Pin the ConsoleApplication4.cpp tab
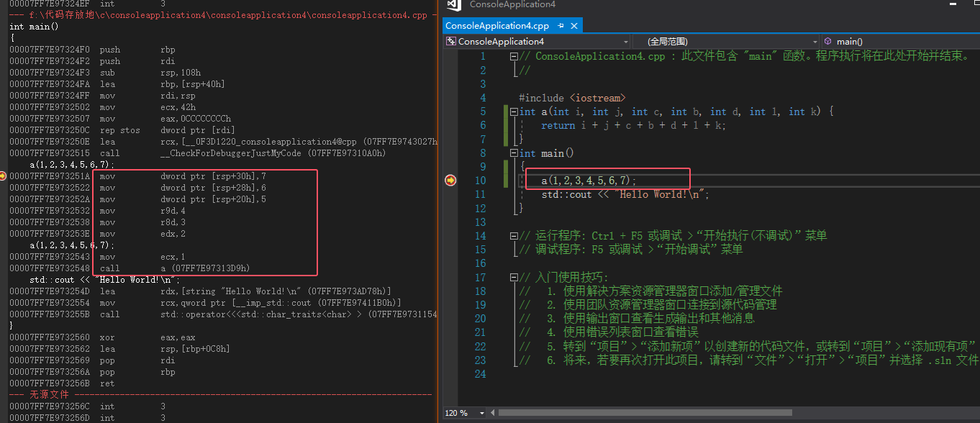980x423 pixels. 561,26
